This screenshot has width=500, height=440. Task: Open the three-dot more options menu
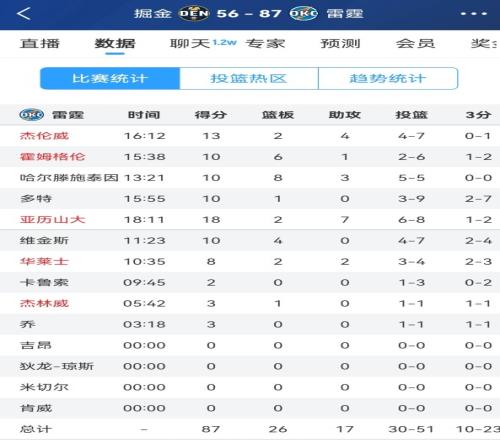coord(474,14)
